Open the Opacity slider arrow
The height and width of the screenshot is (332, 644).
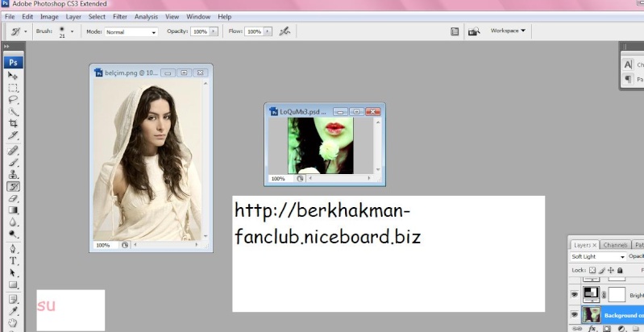(x=214, y=31)
